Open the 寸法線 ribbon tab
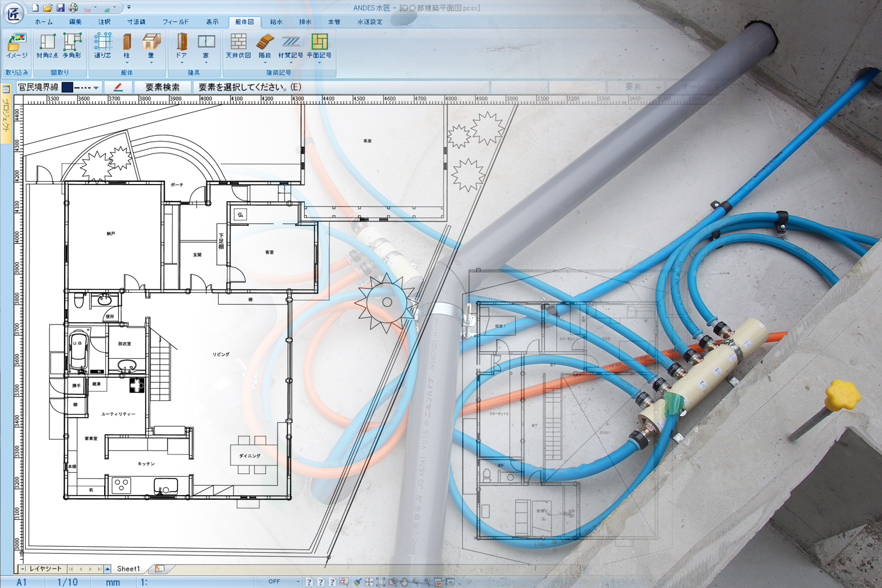The width and height of the screenshot is (882, 588). click(x=136, y=22)
